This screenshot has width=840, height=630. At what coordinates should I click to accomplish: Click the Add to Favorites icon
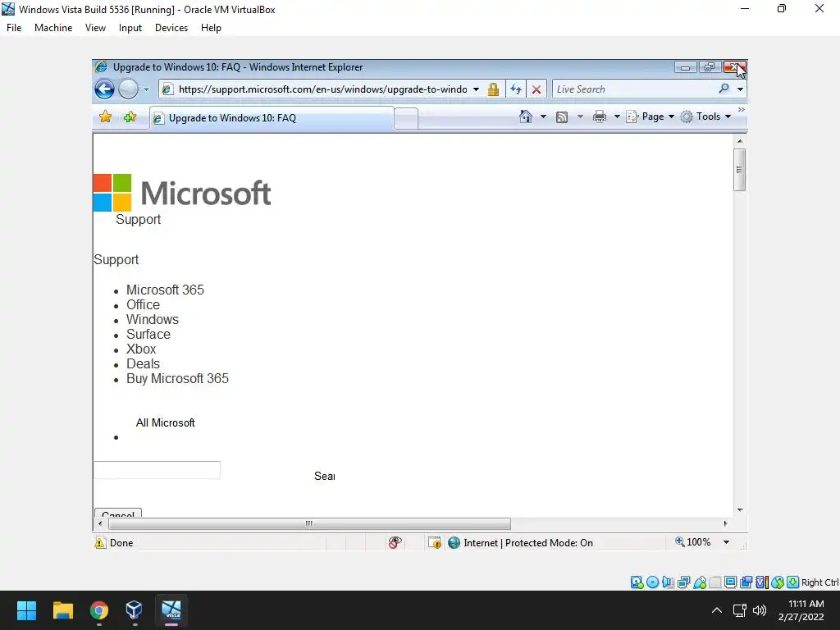(x=130, y=116)
